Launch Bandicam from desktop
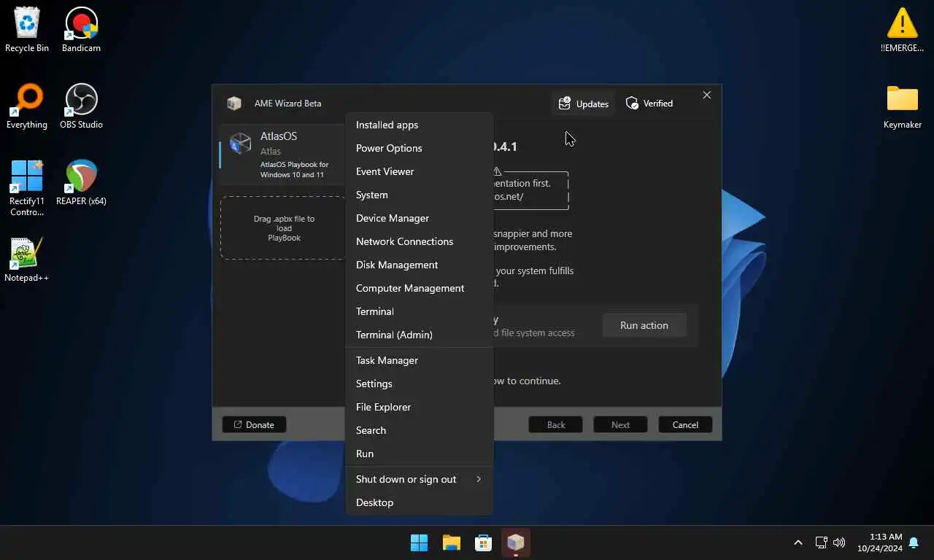This screenshot has height=560, width=934. [x=81, y=30]
